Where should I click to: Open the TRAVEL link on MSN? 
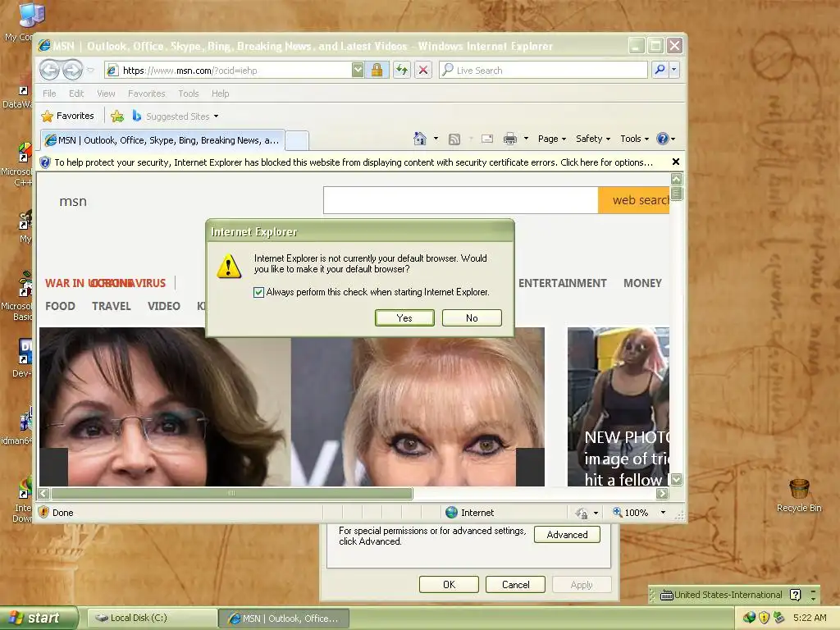tap(111, 306)
